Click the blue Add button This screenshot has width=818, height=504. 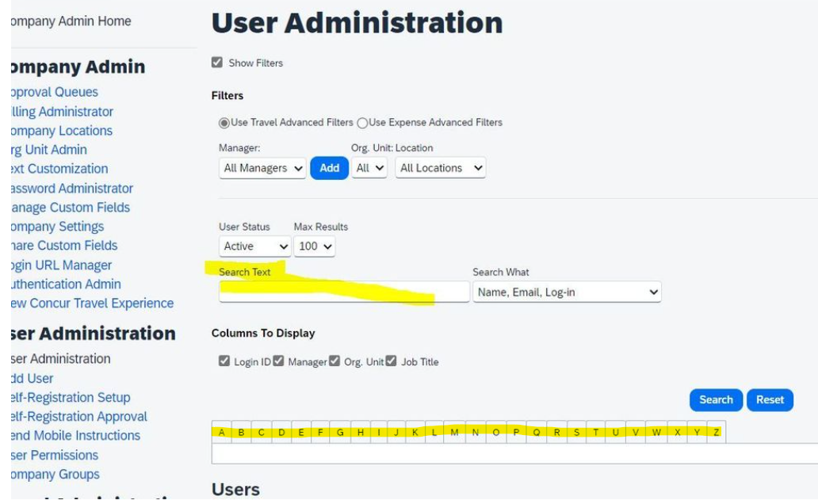[329, 168]
